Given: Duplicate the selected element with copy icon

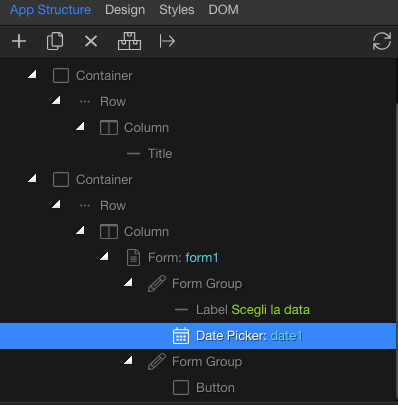Looking at the screenshot, I should (x=55, y=41).
